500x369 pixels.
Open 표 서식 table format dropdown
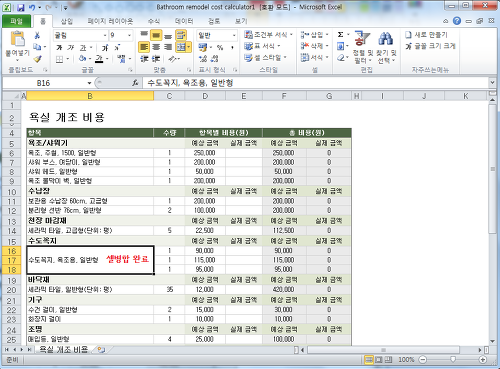coord(262,46)
